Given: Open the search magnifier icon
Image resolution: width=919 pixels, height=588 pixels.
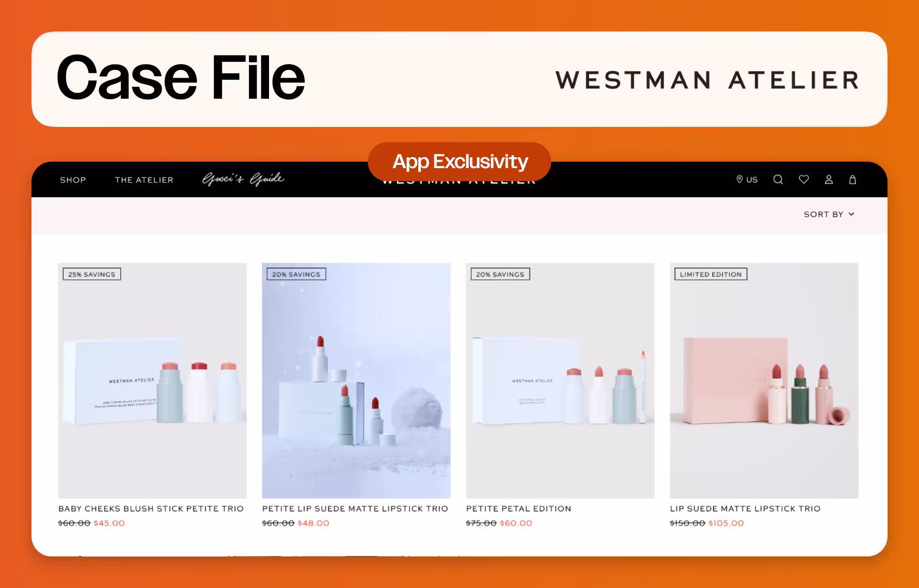Looking at the screenshot, I should [x=778, y=180].
